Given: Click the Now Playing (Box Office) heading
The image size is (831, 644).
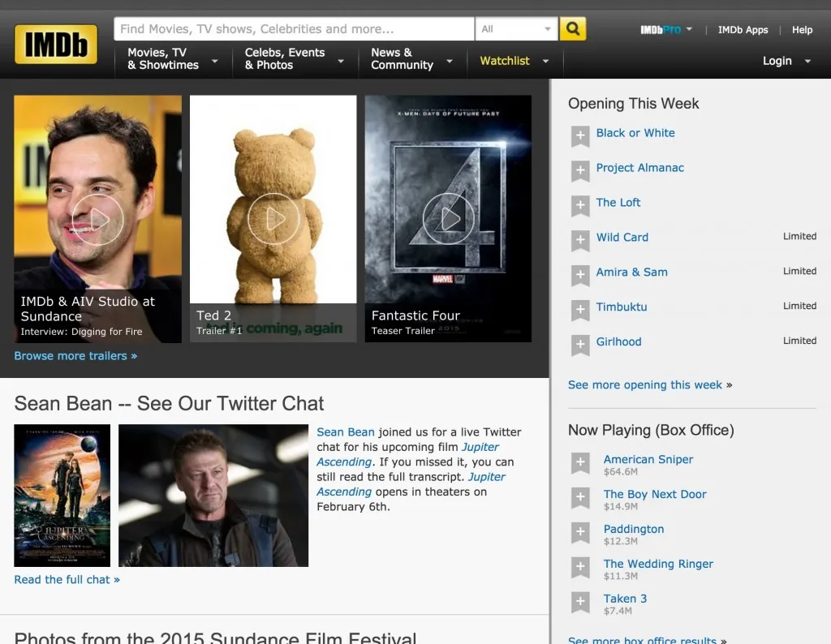Looking at the screenshot, I should pyautogui.click(x=651, y=430).
